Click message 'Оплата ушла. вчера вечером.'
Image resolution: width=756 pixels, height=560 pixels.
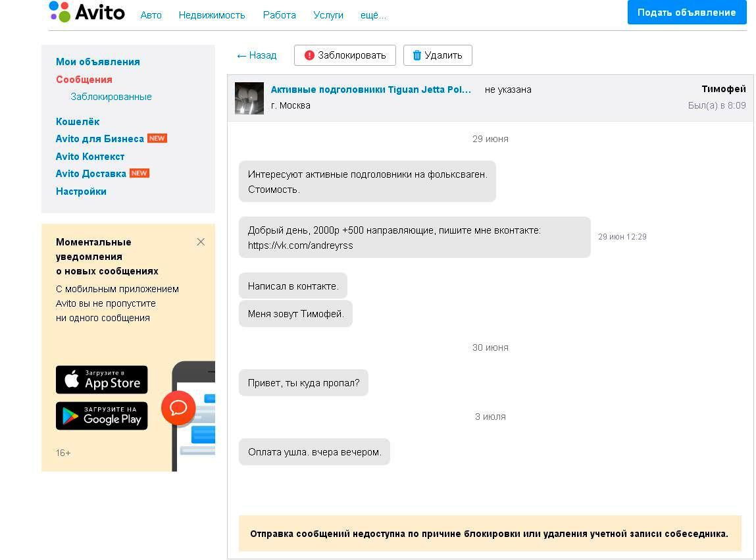tap(315, 452)
